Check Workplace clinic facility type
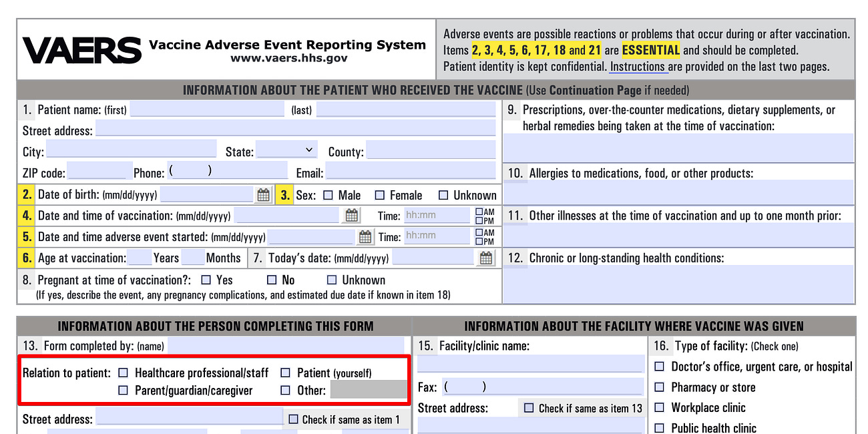The width and height of the screenshot is (868, 434). (659, 407)
